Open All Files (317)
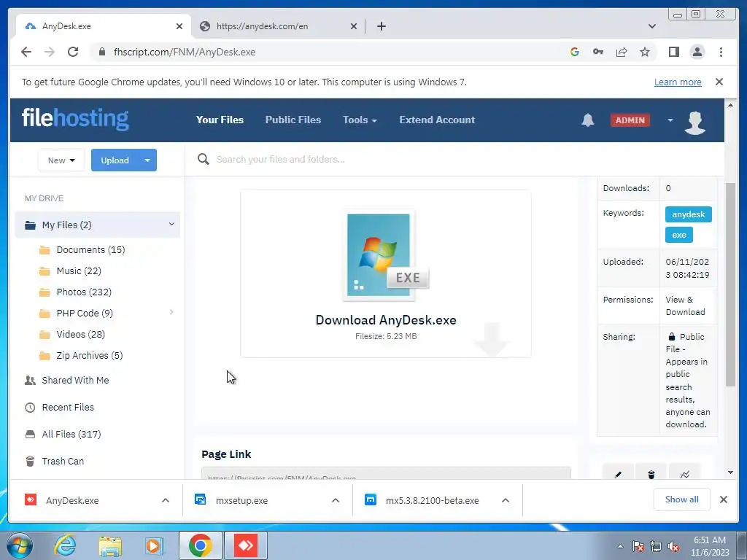The height and width of the screenshot is (560, 747). [71, 434]
